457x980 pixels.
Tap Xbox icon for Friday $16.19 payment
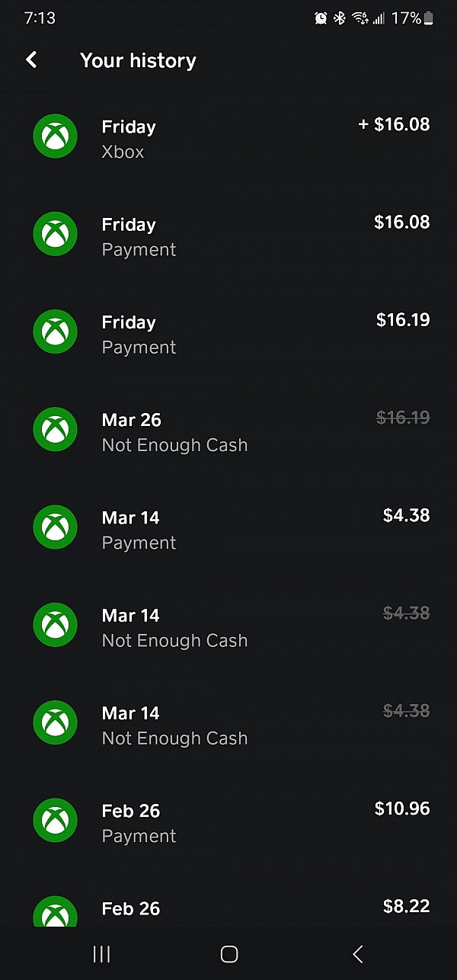[55, 331]
